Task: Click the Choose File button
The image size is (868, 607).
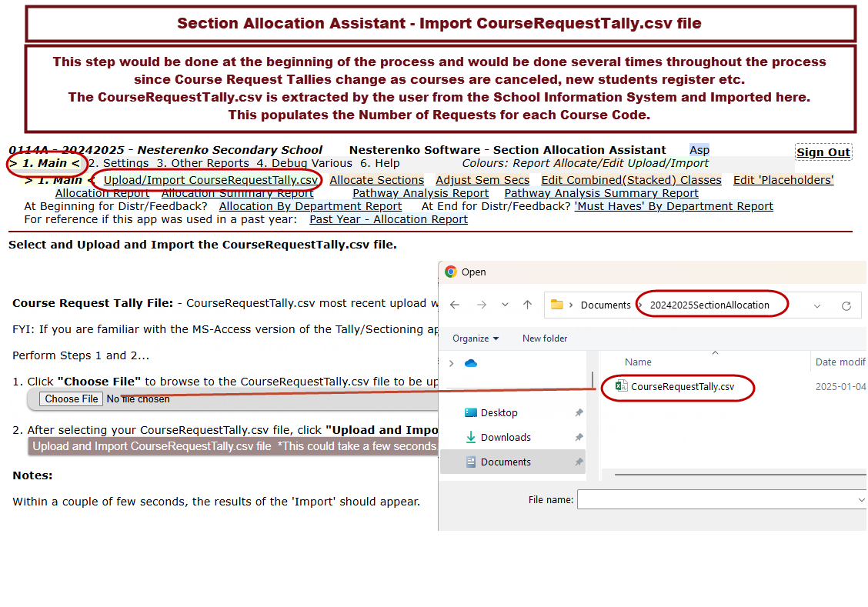Action: point(72,399)
